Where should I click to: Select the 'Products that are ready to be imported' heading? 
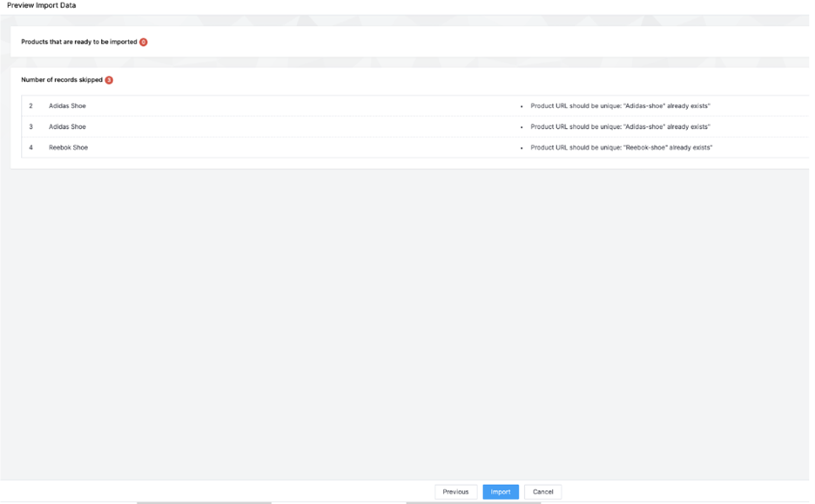(x=78, y=42)
